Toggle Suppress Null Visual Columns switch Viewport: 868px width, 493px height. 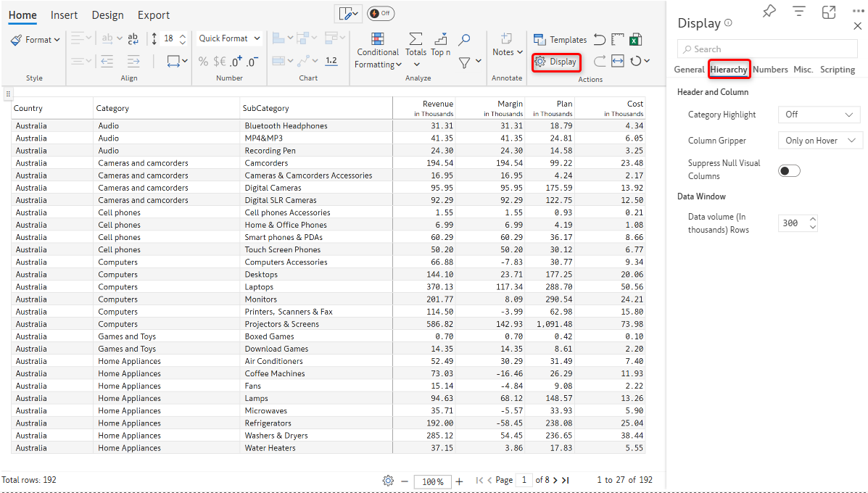tap(789, 170)
